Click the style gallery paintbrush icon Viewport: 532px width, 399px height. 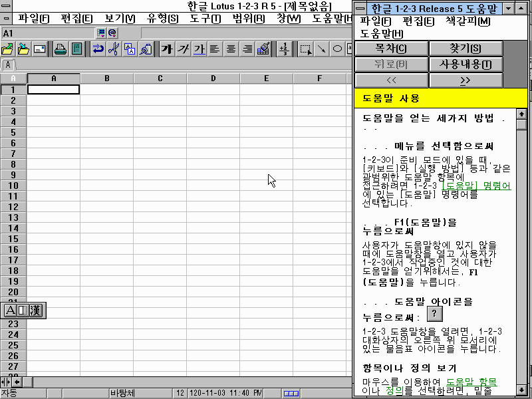coord(263,49)
